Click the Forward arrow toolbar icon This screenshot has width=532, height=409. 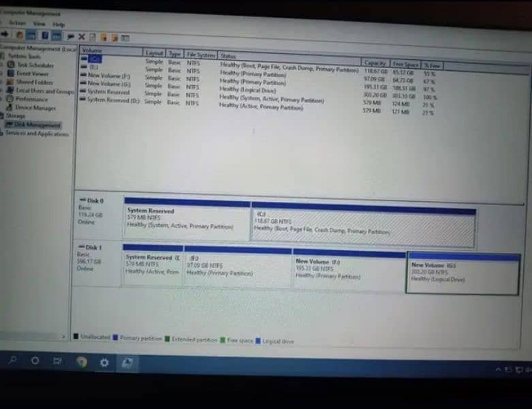[x=5, y=34]
